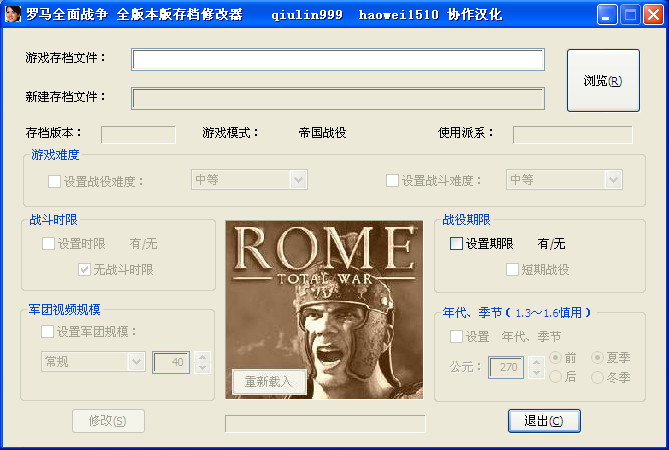
Task: Click the 浏览(R) browse button
Action: 603,80
